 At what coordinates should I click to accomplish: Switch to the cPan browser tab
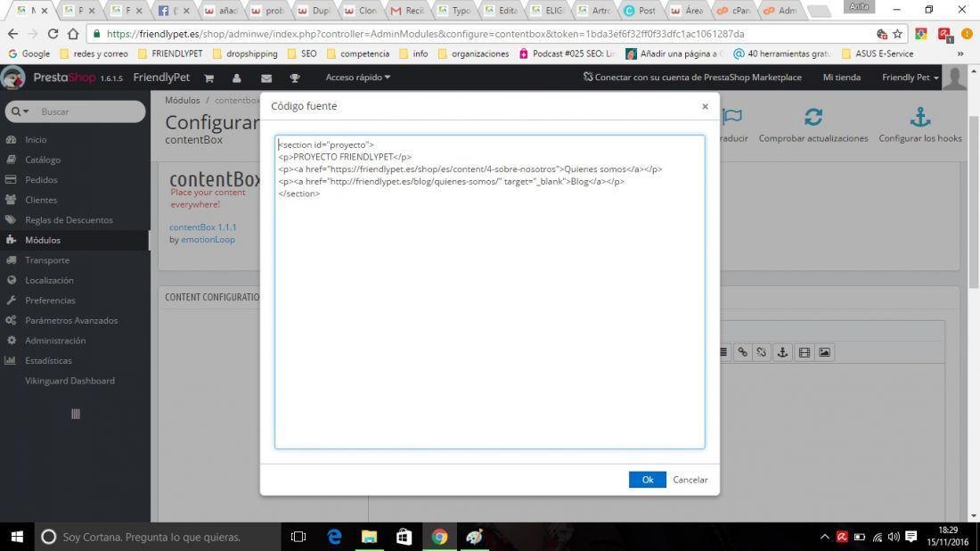tap(736, 11)
